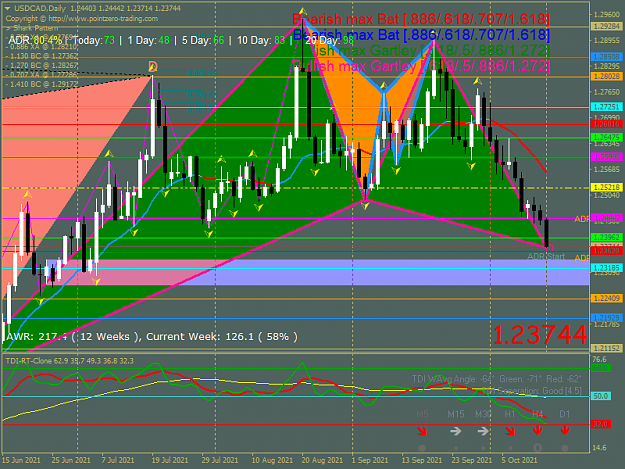Click the 1.130 BC @ 1.27362 line
Image resolution: width=625 pixels, height=469 pixels.
click(x=41, y=57)
